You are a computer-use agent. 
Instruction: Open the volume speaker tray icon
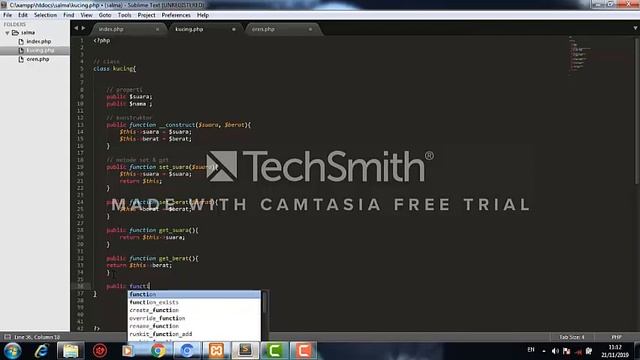click(555, 351)
